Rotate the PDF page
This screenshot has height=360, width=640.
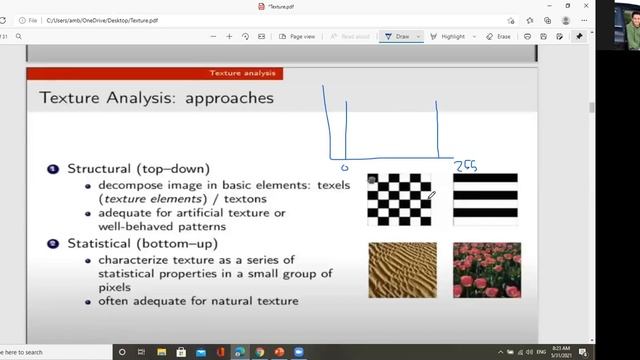pos(245,36)
